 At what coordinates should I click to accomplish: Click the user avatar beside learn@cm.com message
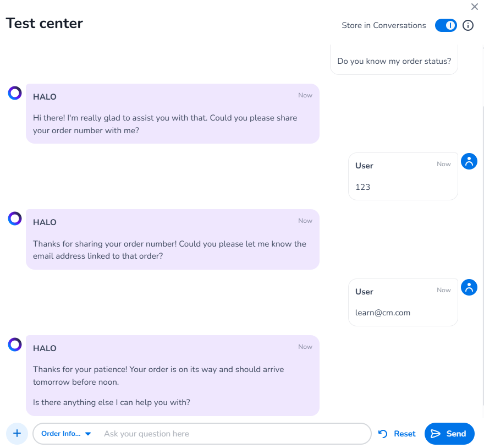click(x=469, y=287)
